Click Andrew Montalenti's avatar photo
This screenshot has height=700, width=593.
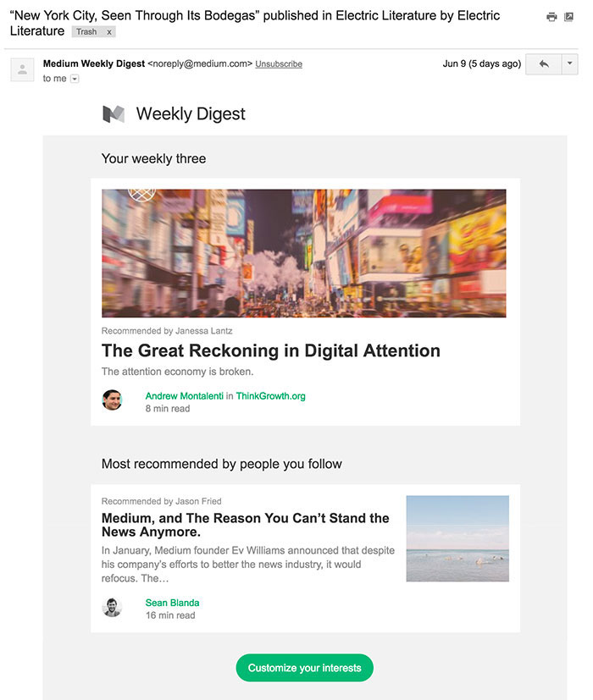[x=112, y=400]
